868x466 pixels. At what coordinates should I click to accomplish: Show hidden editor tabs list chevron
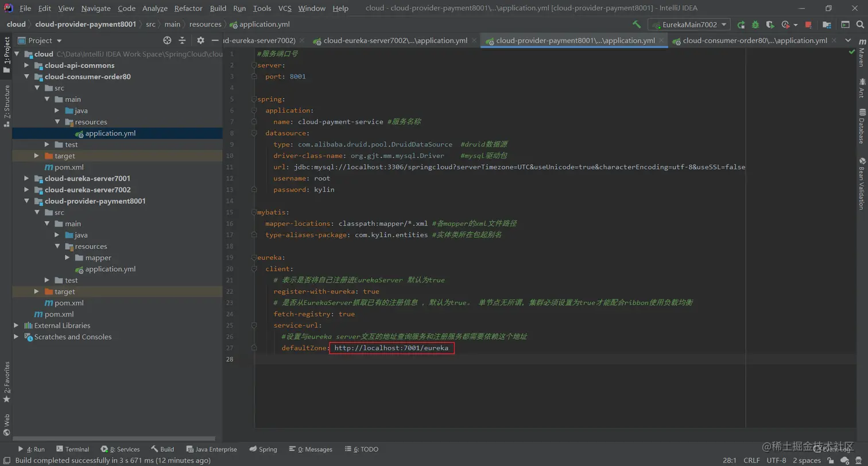(848, 40)
